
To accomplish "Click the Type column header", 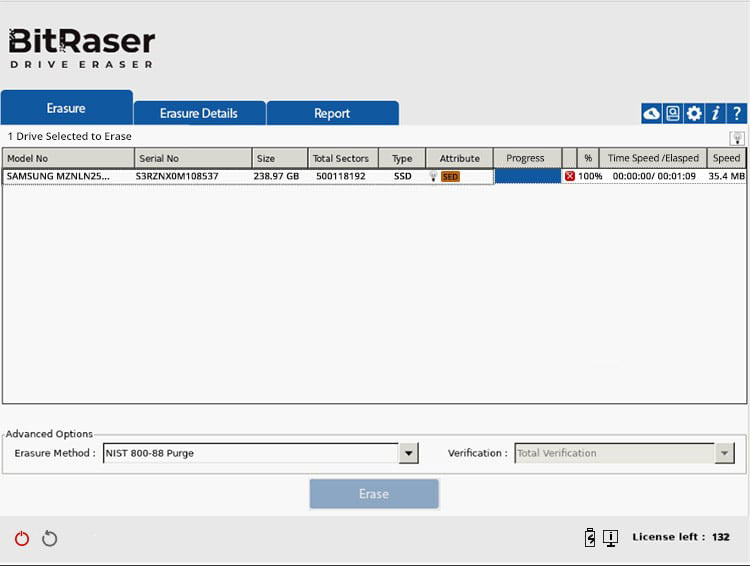I will click(402, 158).
